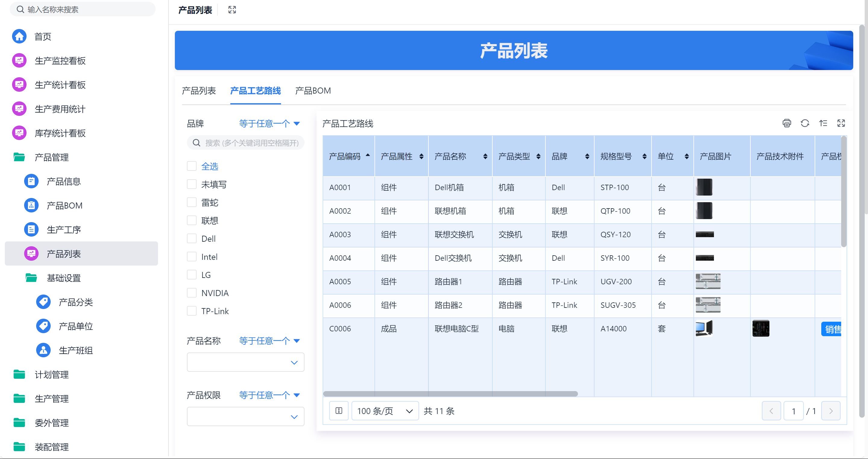Click the next page arrow button
This screenshot has width=868, height=459.
(831, 410)
